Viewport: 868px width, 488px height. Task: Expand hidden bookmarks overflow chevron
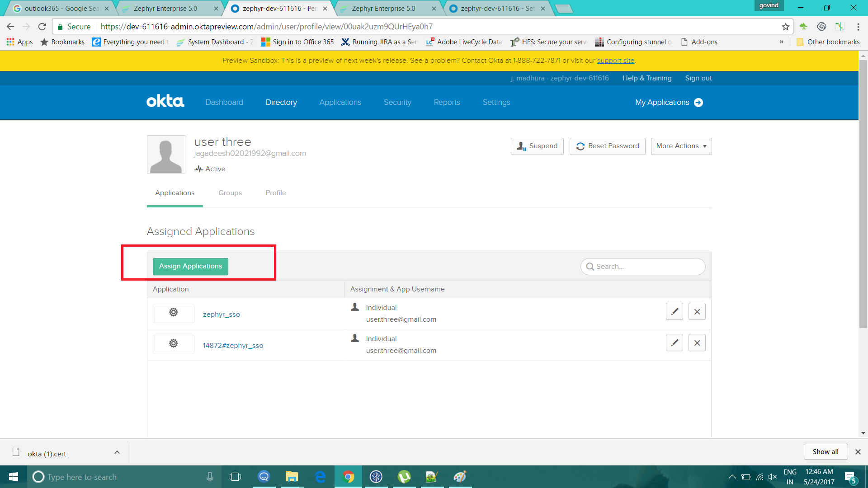click(781, 42)
